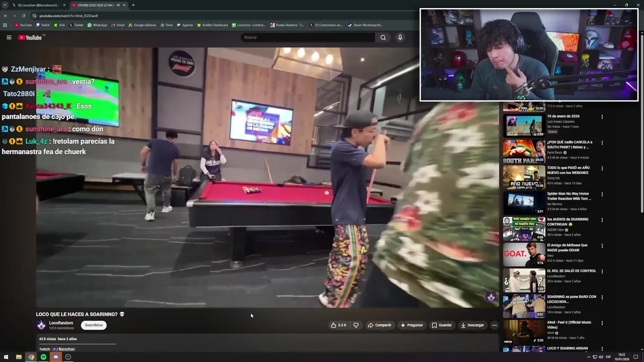This screenshot has width=644, height=362.
Task: Click the Preguntar button
Action: click(412, 325)
